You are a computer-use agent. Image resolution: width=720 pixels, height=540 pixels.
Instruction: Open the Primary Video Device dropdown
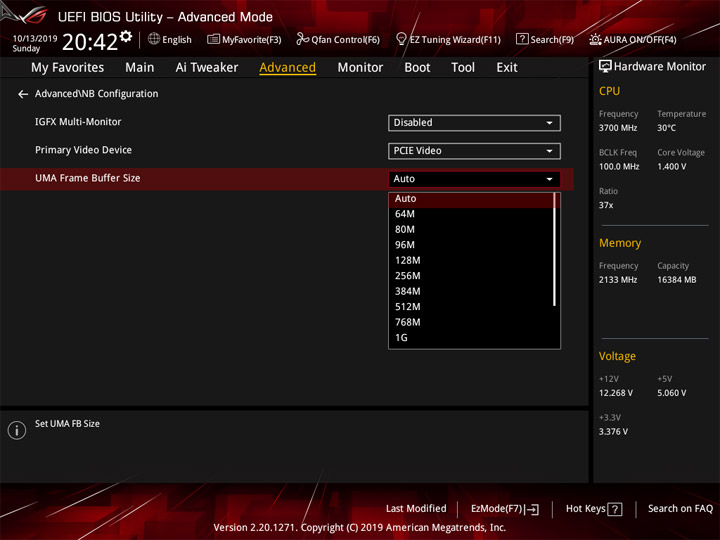click(x=474, y=151)
